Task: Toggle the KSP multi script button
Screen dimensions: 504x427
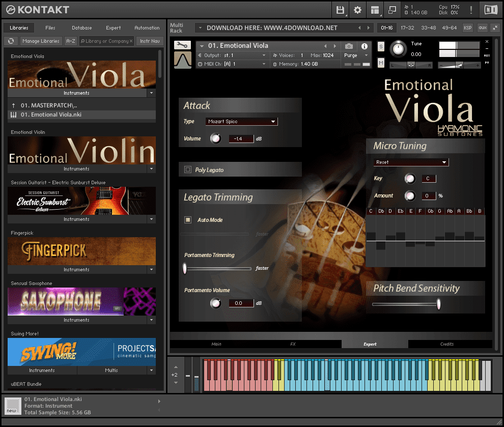Action: [x=468, y=28]
